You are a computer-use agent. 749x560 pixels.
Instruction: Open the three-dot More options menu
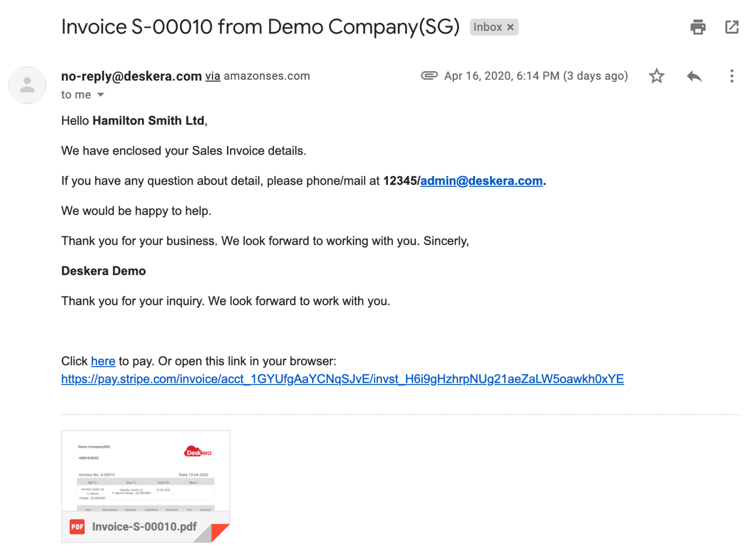click(732, 76)
